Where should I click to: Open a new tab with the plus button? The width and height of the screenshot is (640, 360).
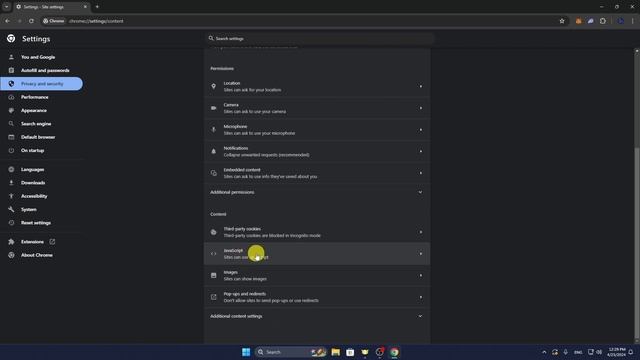coord(97,7)
